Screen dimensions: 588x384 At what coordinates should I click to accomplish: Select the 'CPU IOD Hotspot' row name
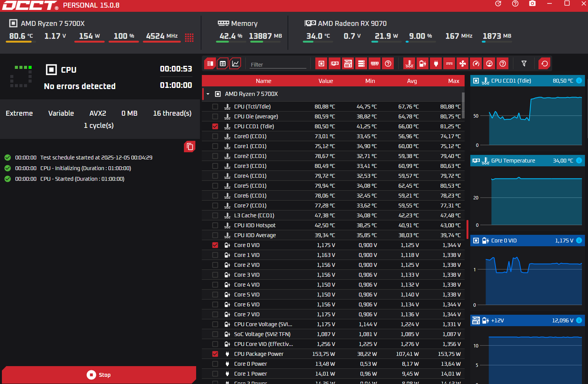(255, 225)
